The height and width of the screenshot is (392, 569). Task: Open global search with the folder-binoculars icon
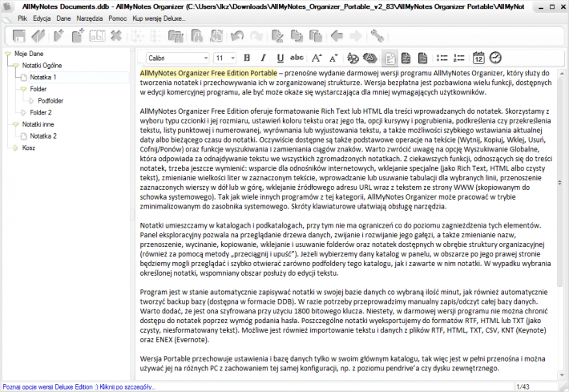[176, 36]
